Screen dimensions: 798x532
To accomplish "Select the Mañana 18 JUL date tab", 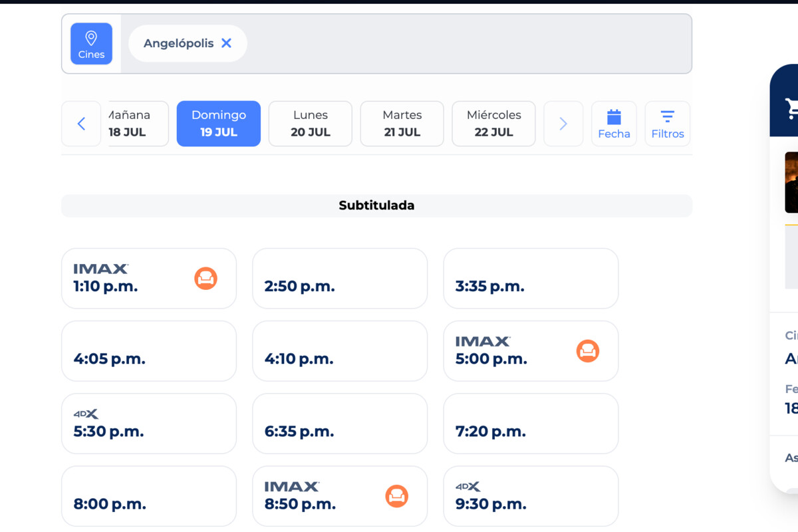I will [x=138, y=124].
